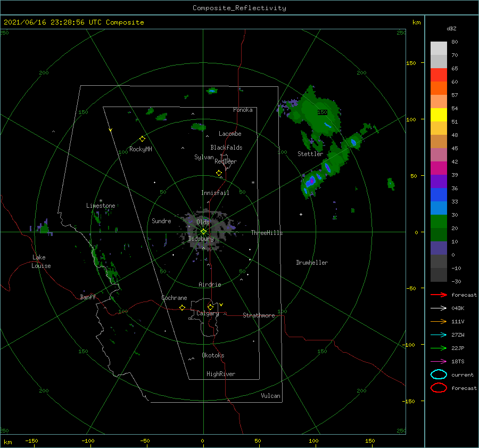Click the Limestone label

[x=101, y=206]
